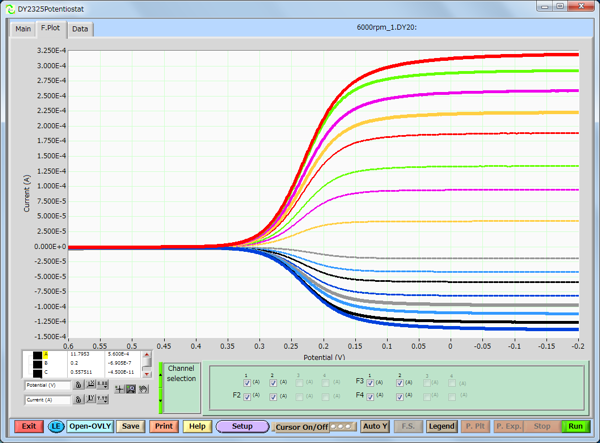Click the Auto Y button
The image size is (600, 443).
coord(375,426)
